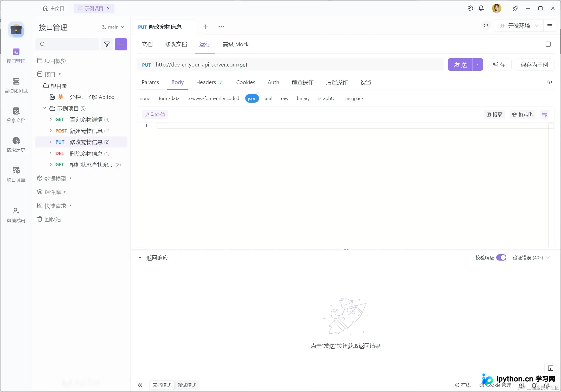Click the 暂存 button
561x392 pixels.
pyautogui.click(x=499, y=65)
